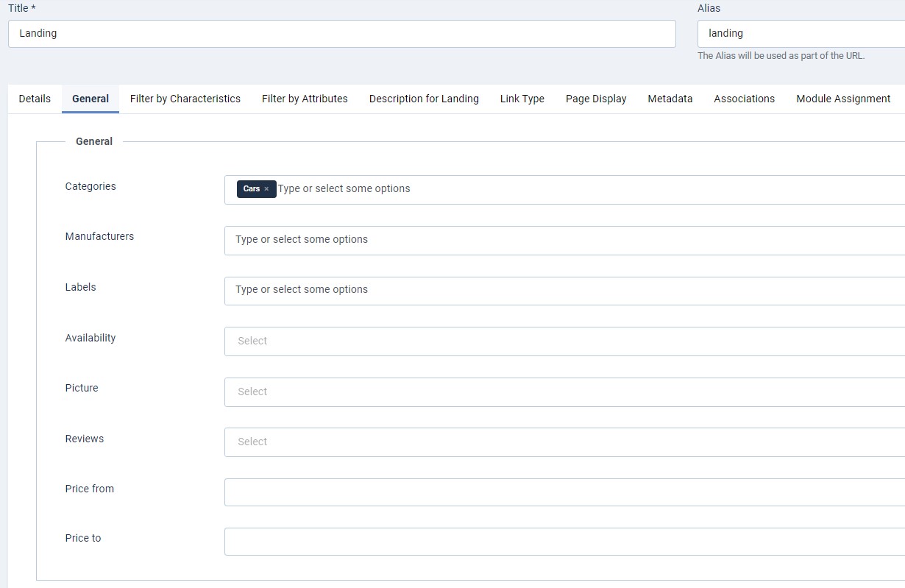Viewport: 905px width, 588px height.
Task: Click the Availability field label
Action: pos(90,338)
